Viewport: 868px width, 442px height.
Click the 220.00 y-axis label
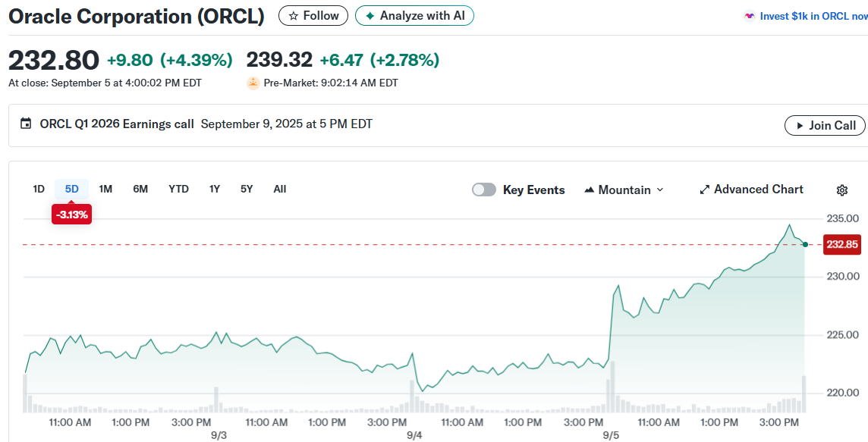pos(842,393)
